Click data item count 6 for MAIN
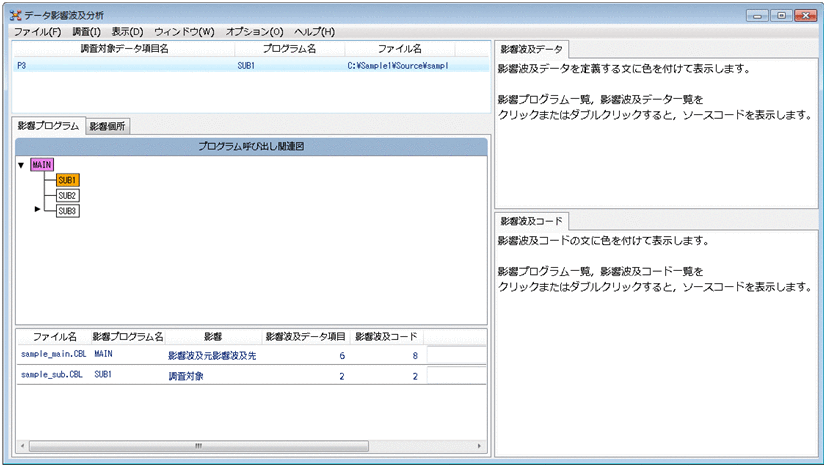 tap(342, 356)
